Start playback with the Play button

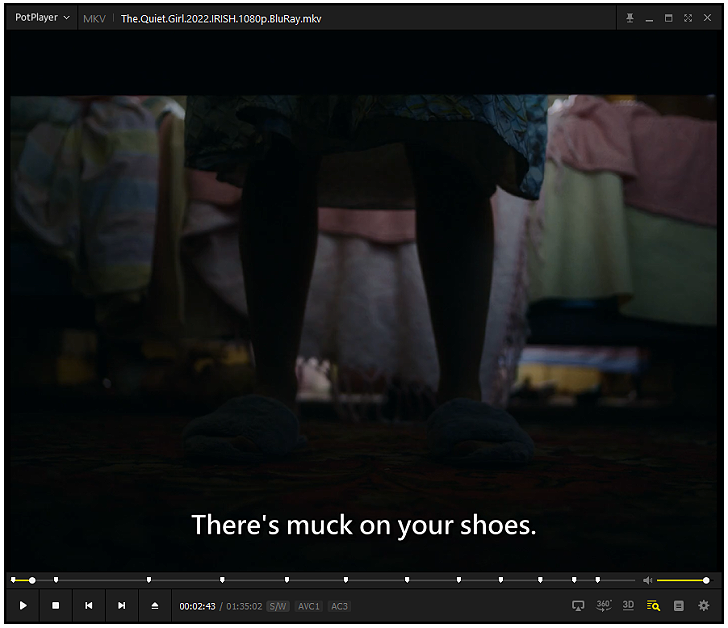(23, 605)
